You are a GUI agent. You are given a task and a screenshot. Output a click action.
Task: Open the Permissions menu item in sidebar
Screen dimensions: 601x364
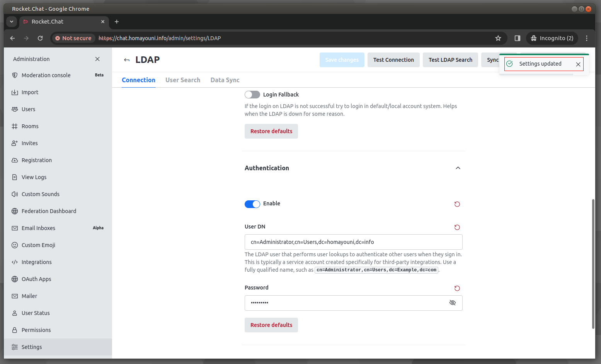pos(58,330)
